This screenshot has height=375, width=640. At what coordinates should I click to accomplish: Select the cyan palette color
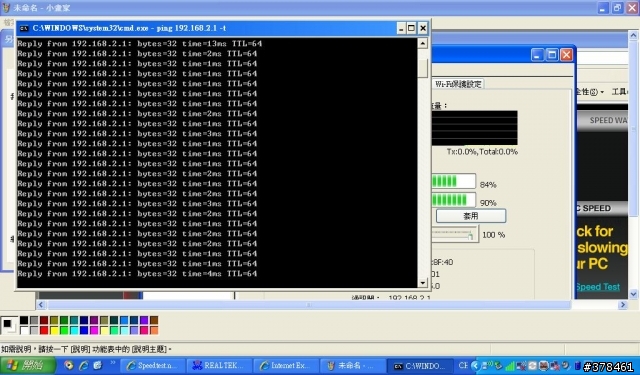coord(74,330)
